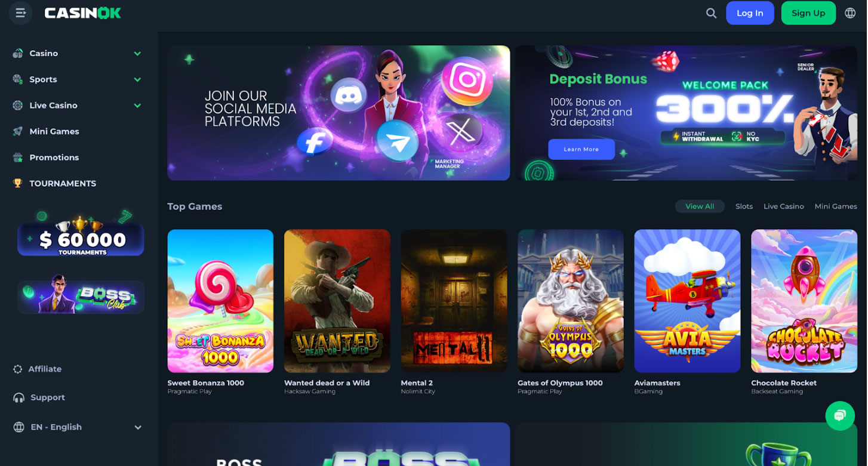Click the Discord icon in social banner
The image size is (868, 466).
tap(349, 95)
